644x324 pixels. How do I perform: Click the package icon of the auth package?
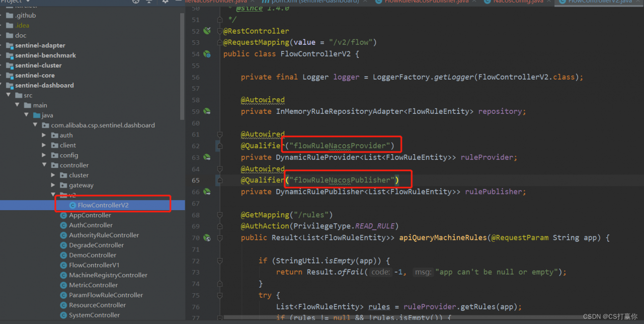point(55,135)
